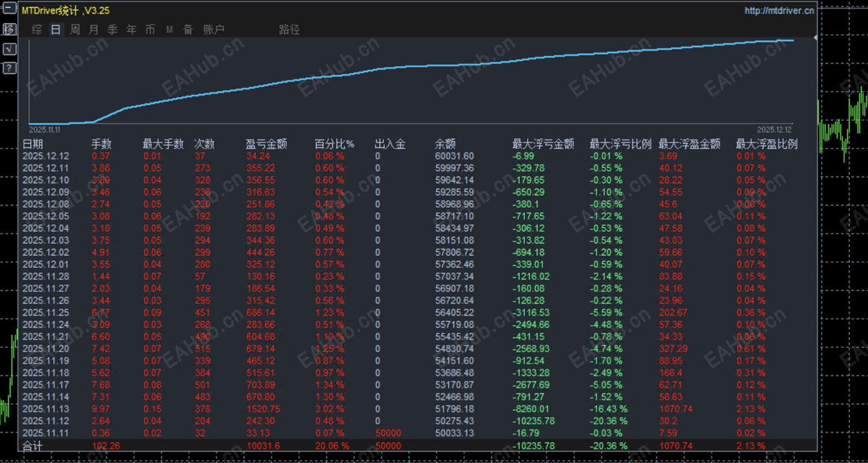Click the 最大浮盈金额 column header
868x463 pixels.
pyautogui.click(x=690, y=144)
